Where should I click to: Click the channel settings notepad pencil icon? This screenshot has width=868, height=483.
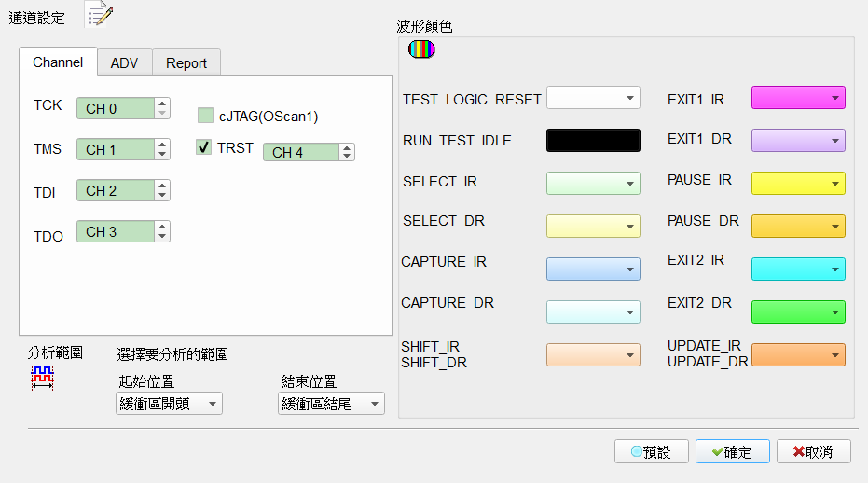tap(100, 13)
